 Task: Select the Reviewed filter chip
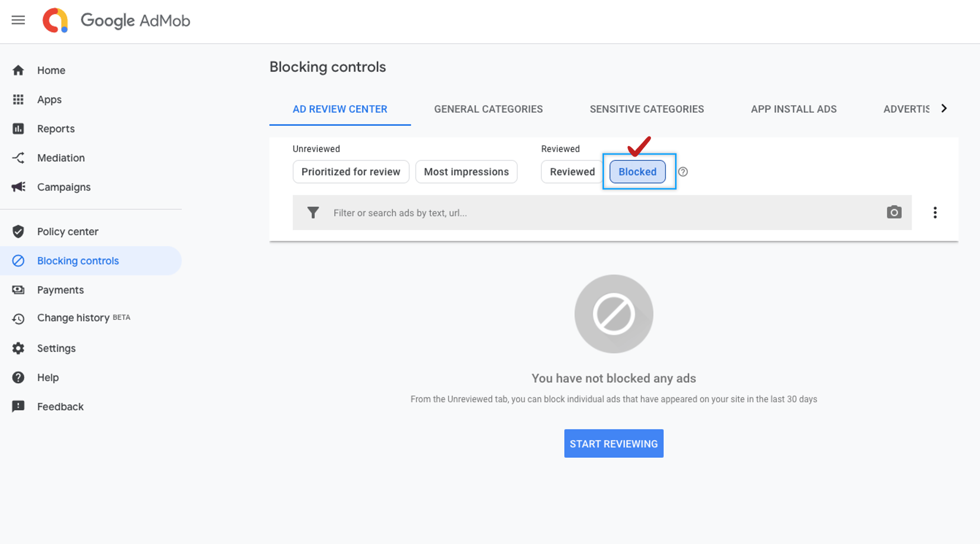click(x=572, y=172)
